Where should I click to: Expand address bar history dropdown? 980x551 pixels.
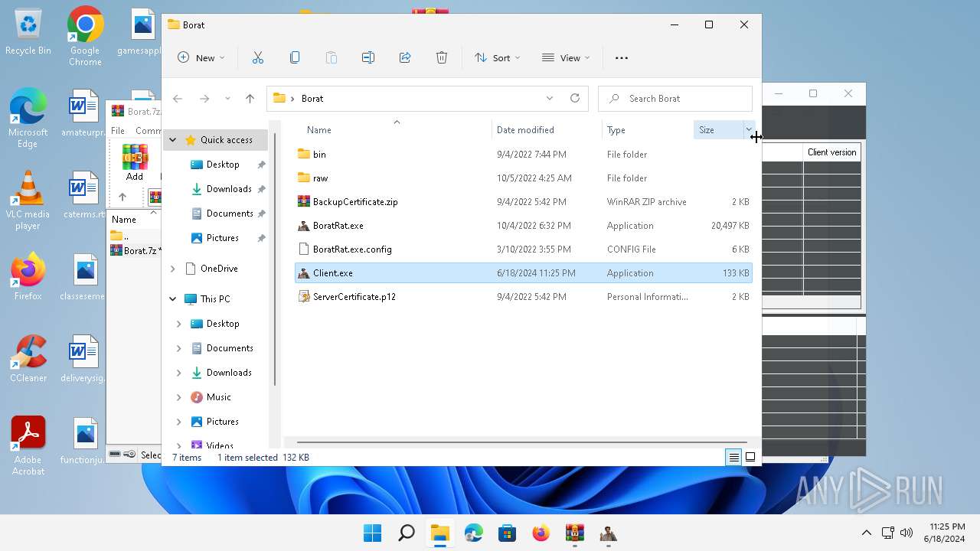pos(549,98)
